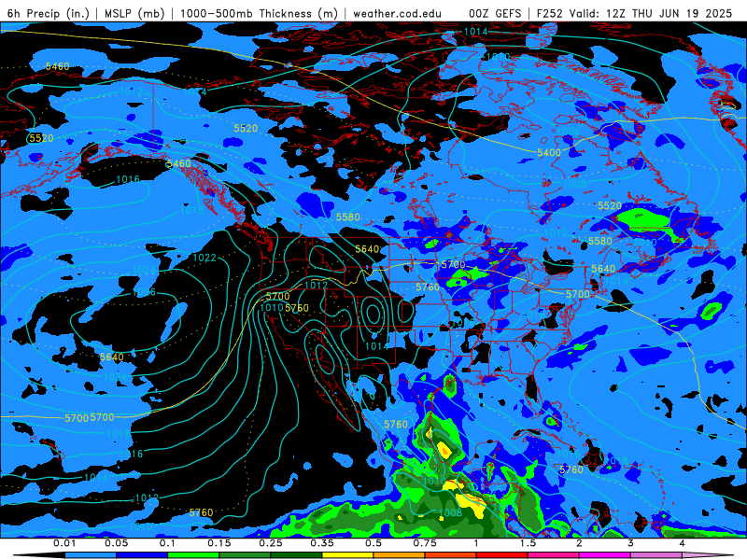Image resolution: width=747 pixels, height=560 pixels.
Task: Click the orange 0.5–0.75 legend swatch
Action: (400, 555)
